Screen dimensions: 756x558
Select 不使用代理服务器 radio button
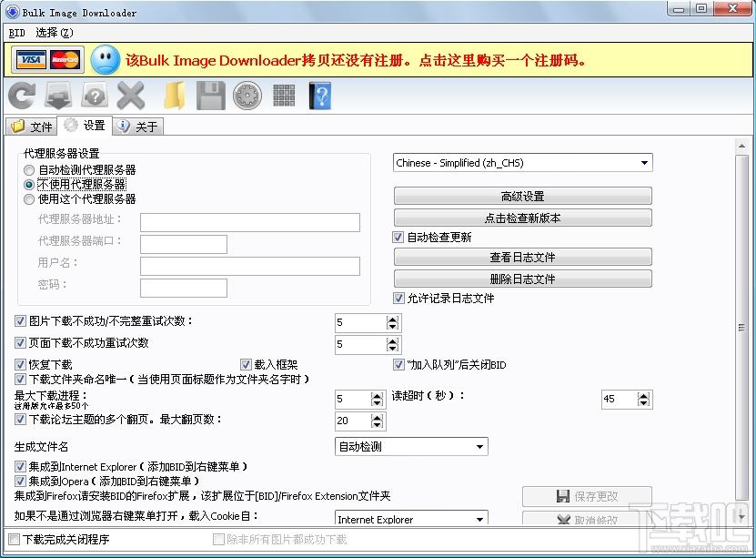pos(29,185)
